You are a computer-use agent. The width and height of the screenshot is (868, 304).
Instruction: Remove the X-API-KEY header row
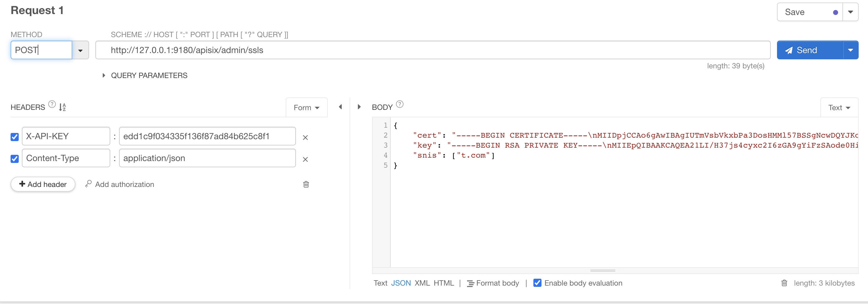[x=305, y=137]
